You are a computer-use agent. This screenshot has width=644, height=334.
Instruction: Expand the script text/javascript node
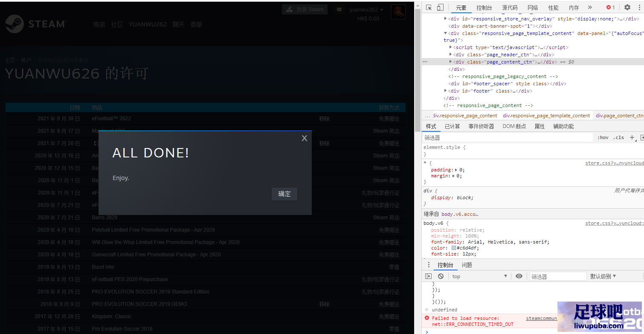451,47
